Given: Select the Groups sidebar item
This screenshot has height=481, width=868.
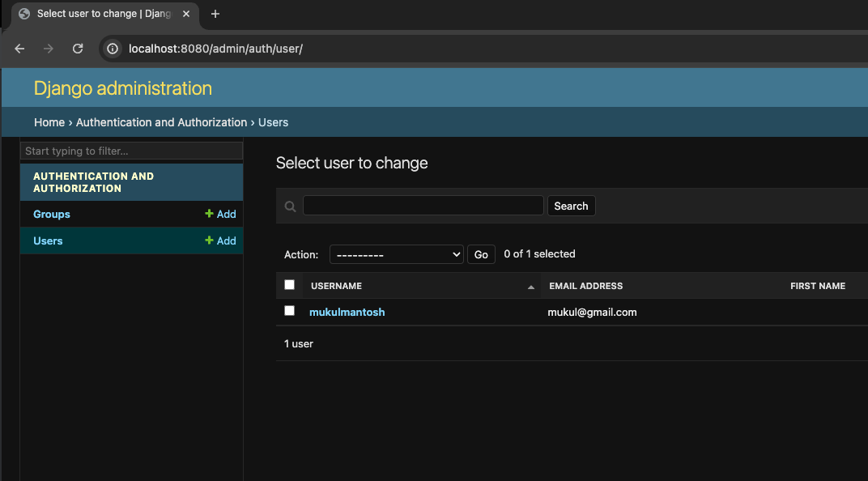Looking at the screenshot, I should (52, 215).
